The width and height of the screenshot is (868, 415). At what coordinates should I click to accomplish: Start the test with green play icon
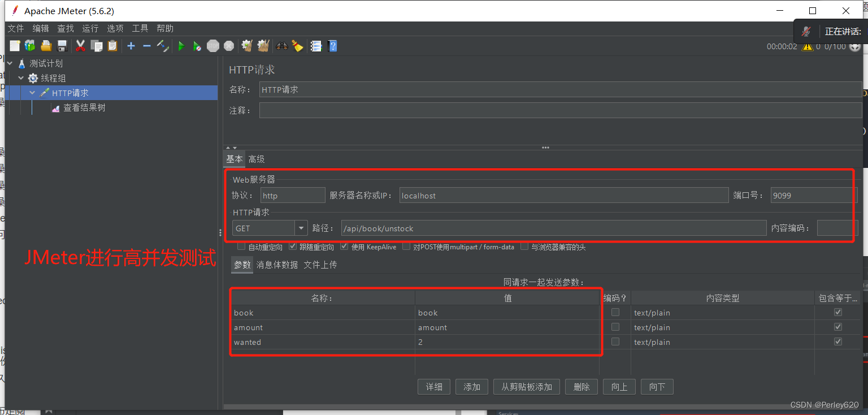(x=181, y=46)
